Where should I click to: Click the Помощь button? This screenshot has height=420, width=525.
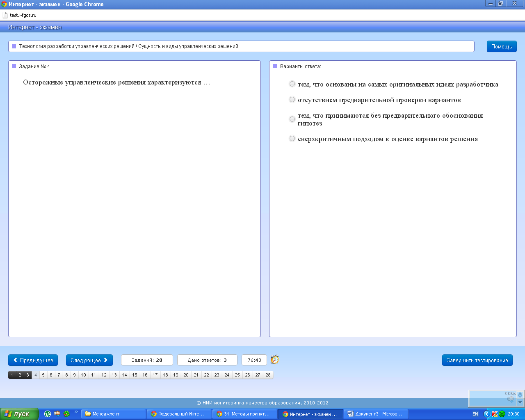click(502, 46)
